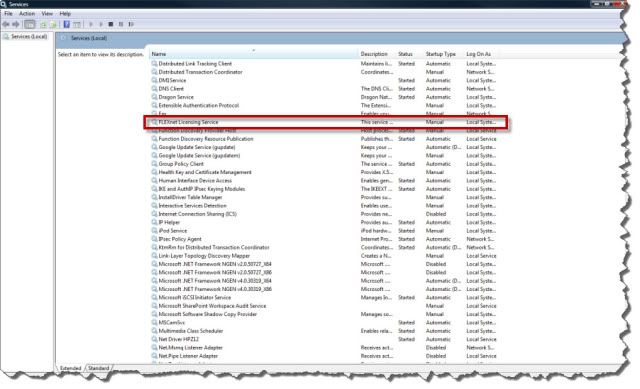Image resolution: width=640 pixels, height=389 pixels.
Task: Click the gear icon beside DNS Client
Action: point(154,89)
